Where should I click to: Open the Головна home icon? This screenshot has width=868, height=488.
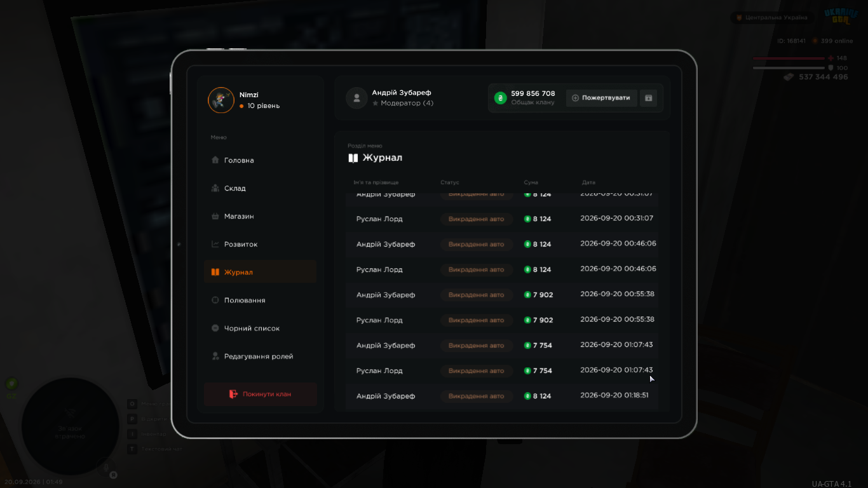pyautogui.click(x=215, y=160)
